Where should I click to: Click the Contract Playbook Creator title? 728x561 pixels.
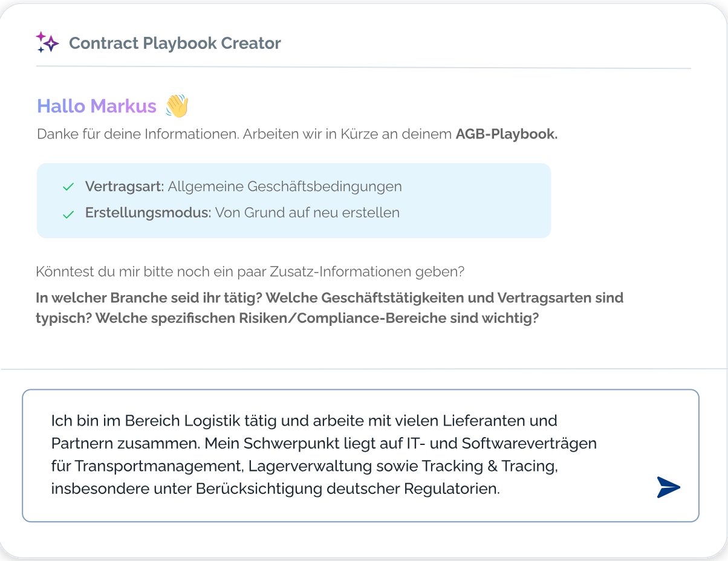[175, 44]
